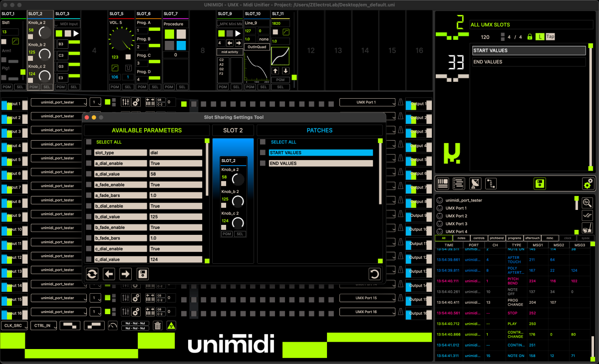The width and height of the screenshot is (599, 364).
Task: Click the magnifier waveform monitor icon
Action: click(588, 202)
